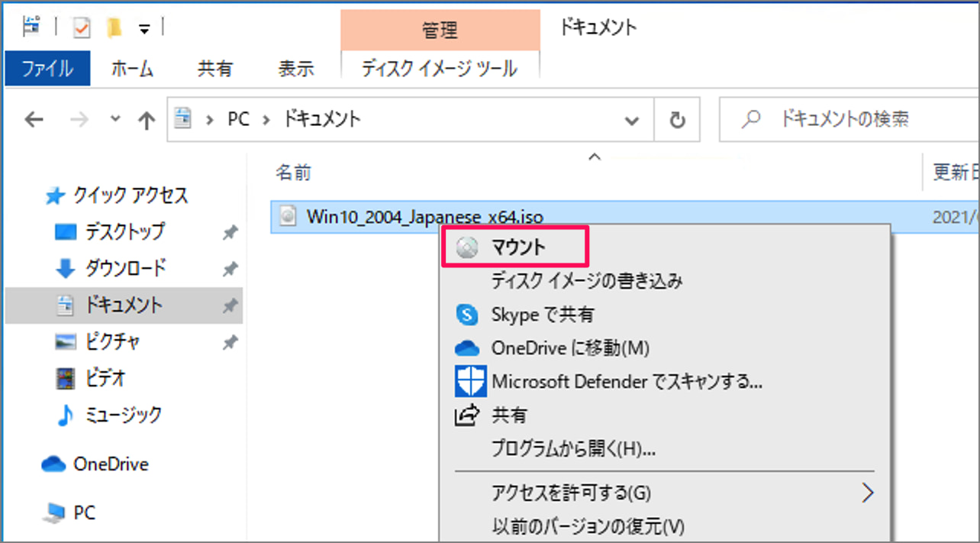The image size is (980, 543).
Task: Select the マウント context menu icon
Action: point(466,246)
